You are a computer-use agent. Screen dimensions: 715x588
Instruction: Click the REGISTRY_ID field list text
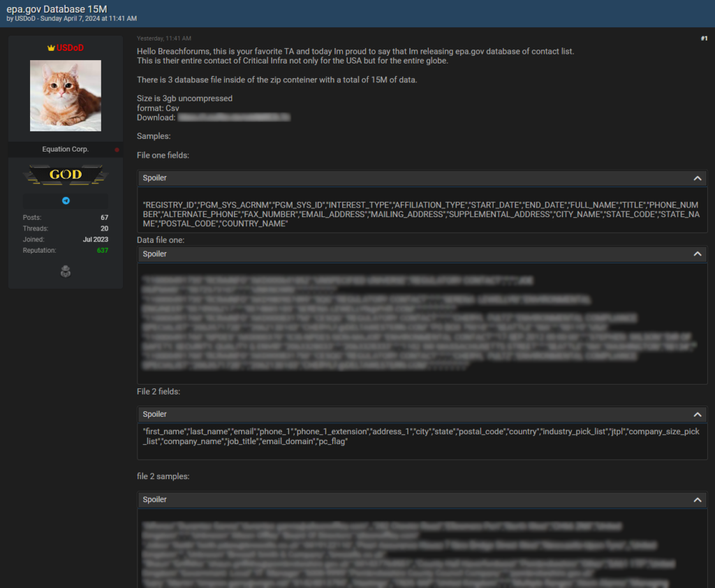(421, 214)
